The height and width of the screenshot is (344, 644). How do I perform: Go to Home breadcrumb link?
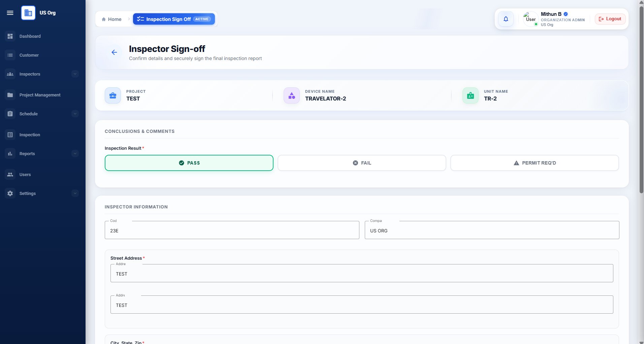[x=111, y=19]
